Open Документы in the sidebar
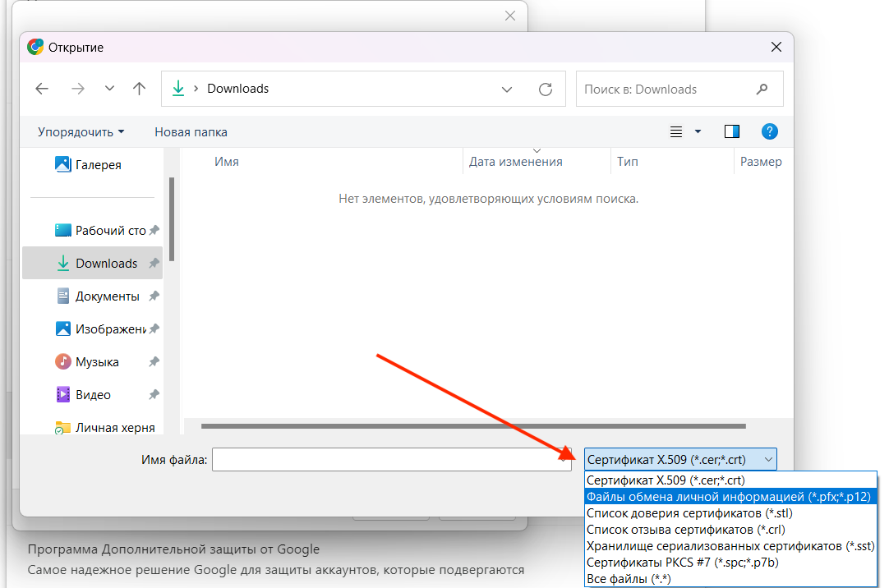Screen dimensions: 889x588 (x=93, y=296)
